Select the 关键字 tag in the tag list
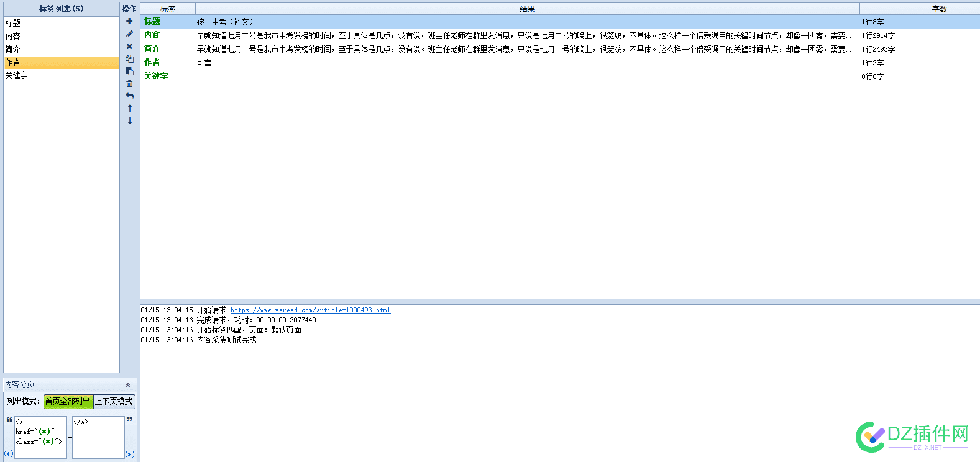The width and height of the screenshot is (980, 462). click(x=61, y=75)
